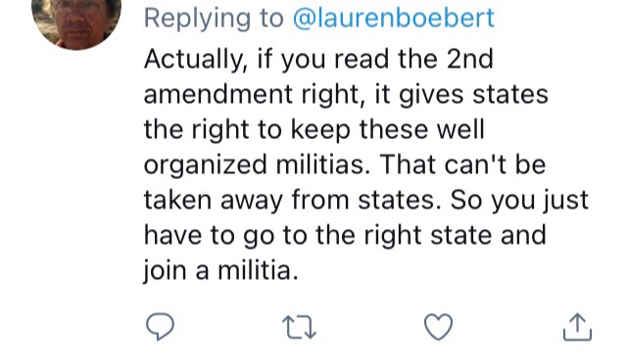Viewport: 627px width, 364px height.
Task: Click the text 'taken away from states'
Action: pos(292,201)
